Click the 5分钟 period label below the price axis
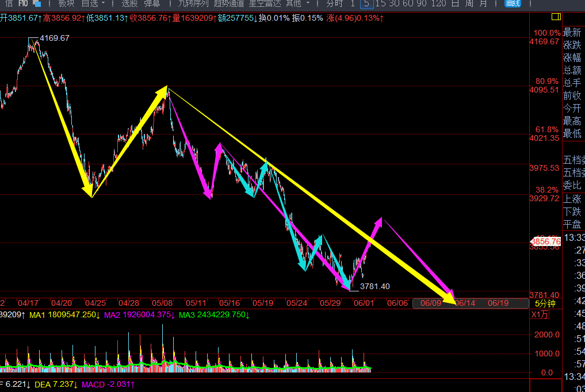 coord(545,303)
